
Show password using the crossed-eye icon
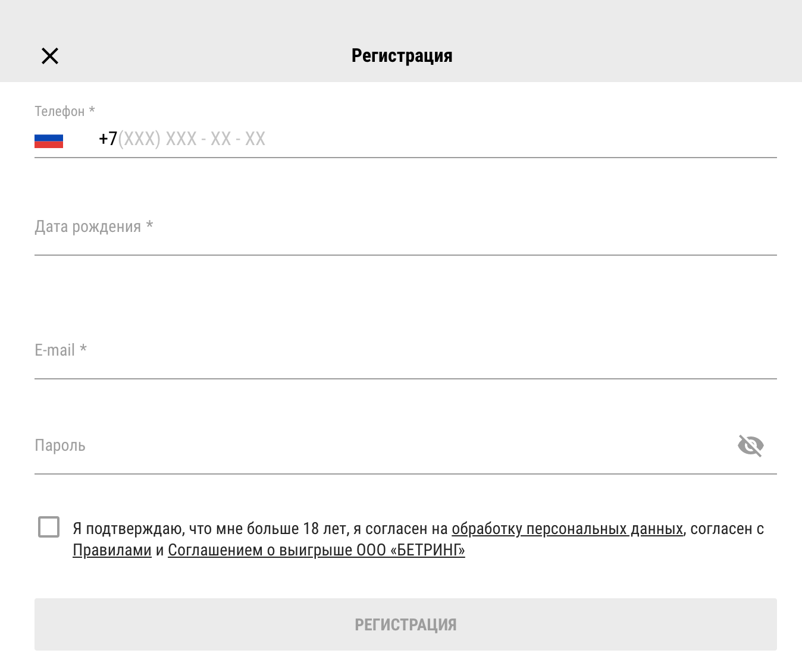click(x=750, y=445)
